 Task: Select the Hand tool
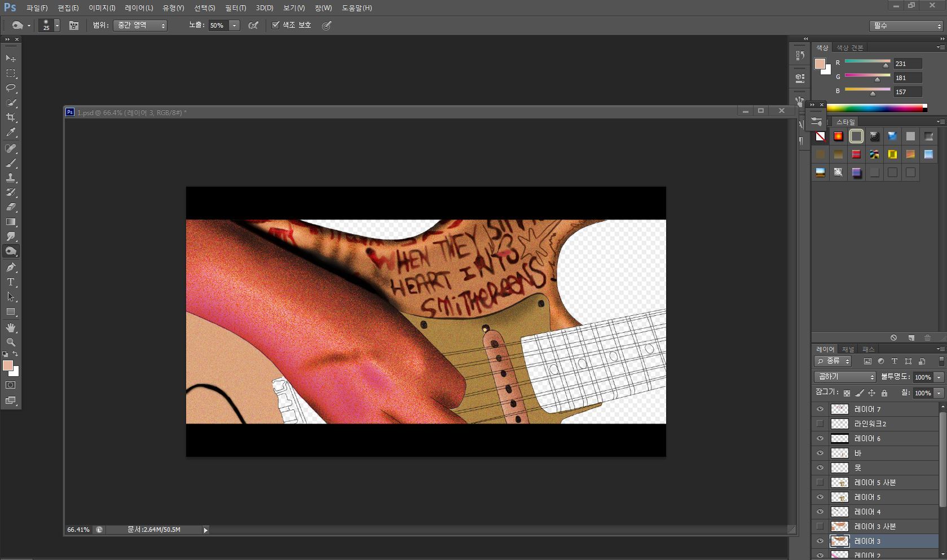pyautogui.click(x=11, y=328)
